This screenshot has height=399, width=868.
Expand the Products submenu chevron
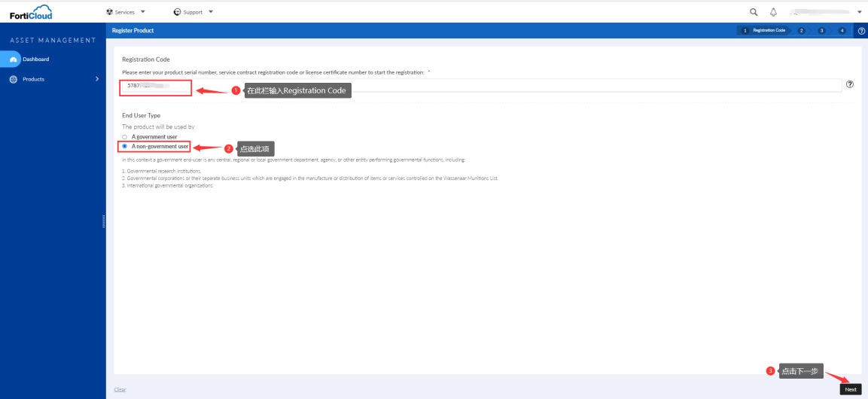tap(96, 79)
